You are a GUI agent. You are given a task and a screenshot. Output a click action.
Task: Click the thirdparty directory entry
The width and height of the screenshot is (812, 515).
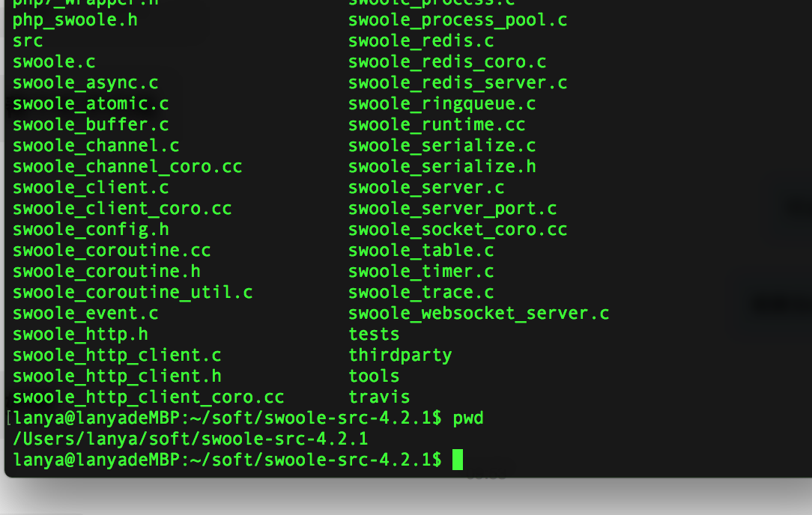(x=400, y=356)
